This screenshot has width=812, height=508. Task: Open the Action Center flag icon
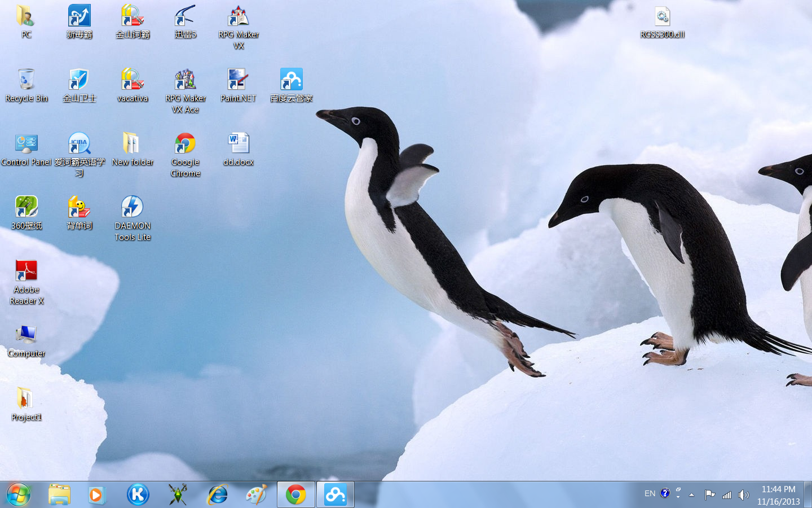[710, 495]
